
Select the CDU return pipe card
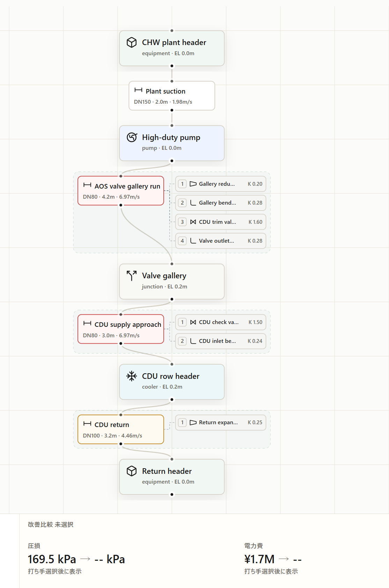(121, 429)
